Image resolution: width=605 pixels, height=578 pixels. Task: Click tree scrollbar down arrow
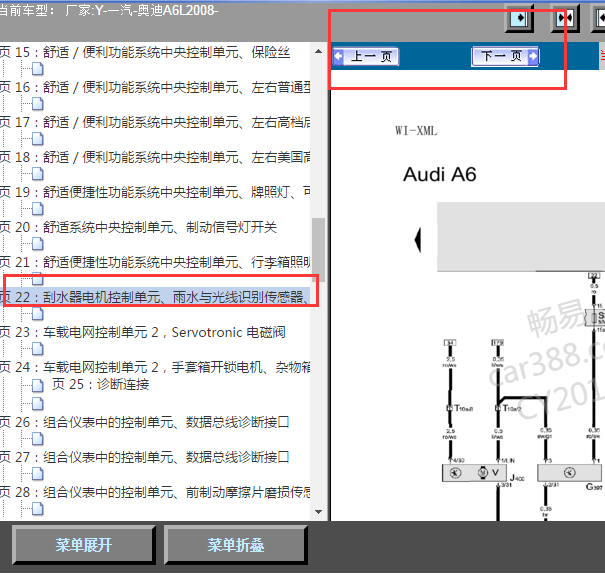coord(318,512)
